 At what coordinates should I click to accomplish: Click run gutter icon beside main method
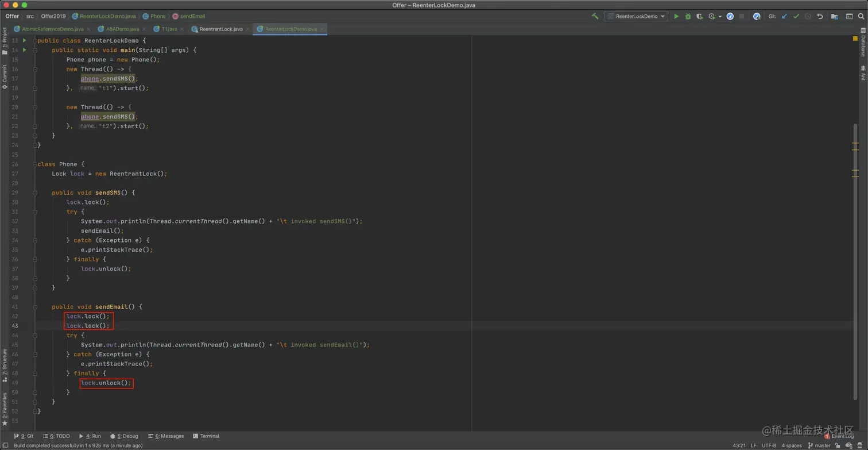pos(24,50)
